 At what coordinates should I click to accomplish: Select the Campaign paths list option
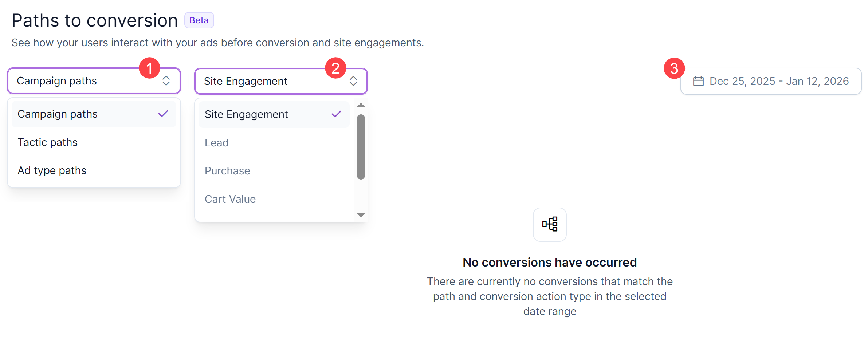click(58, 114)
